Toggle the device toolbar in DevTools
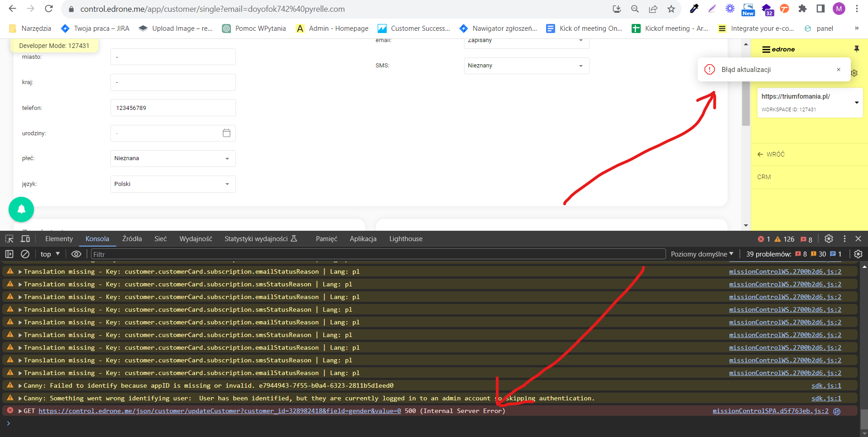The height and width of the screenshot is (437, 868). click(x=25, y=239)
